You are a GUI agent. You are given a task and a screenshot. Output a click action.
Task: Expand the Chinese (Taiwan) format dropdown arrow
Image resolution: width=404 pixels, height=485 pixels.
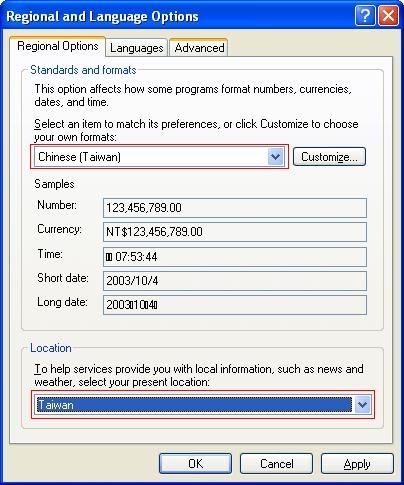[275, 157]
